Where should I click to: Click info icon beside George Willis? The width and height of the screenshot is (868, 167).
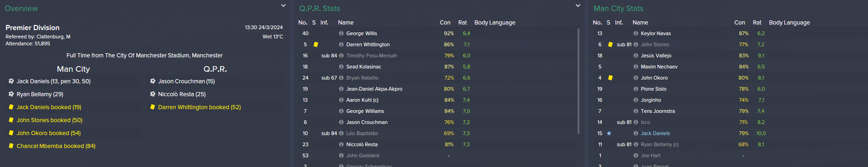click(341, 33)
